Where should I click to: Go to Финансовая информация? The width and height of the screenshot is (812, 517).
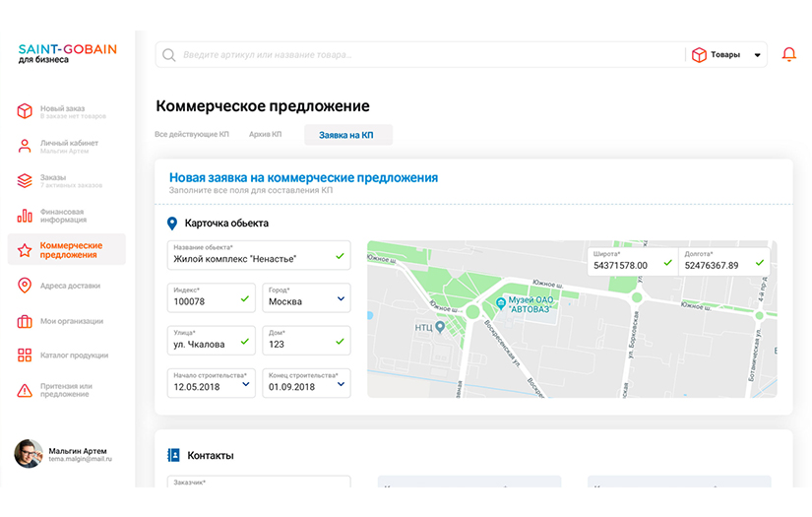[x=66, y=216]
